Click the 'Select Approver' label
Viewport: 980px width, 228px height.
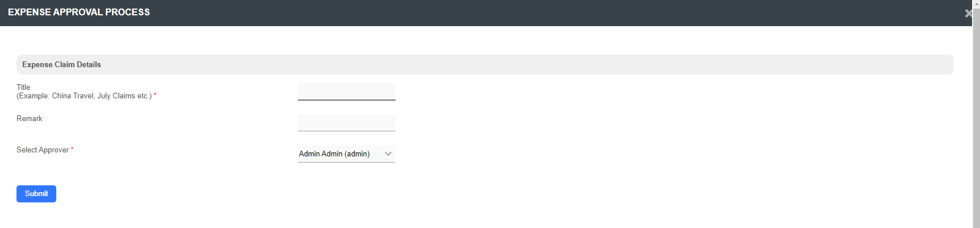[x=43, y=150]
